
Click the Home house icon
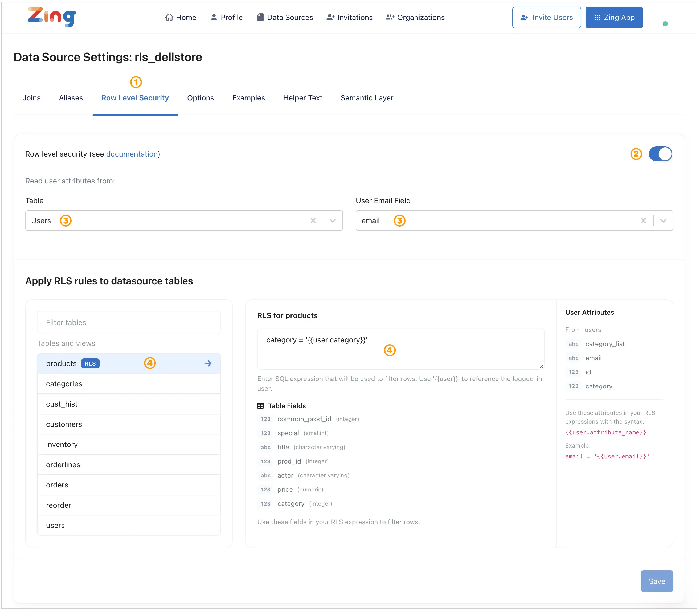169,17
